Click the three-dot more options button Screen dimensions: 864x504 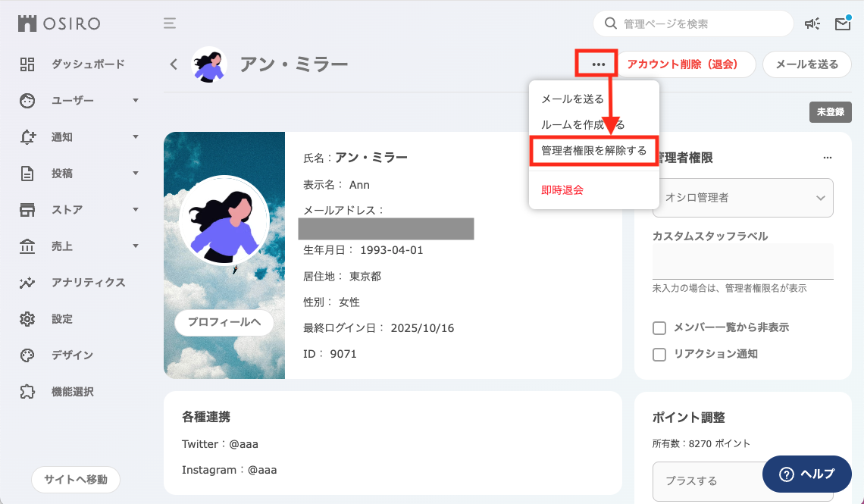(599, 64)
